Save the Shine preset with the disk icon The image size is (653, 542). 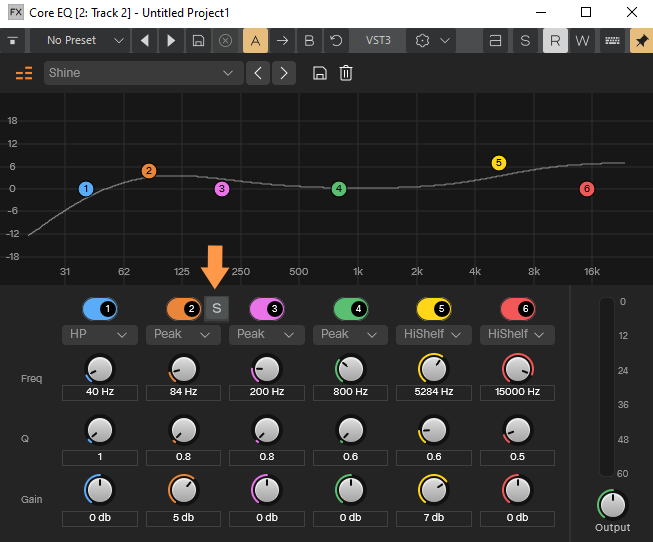tap(320, 73)
